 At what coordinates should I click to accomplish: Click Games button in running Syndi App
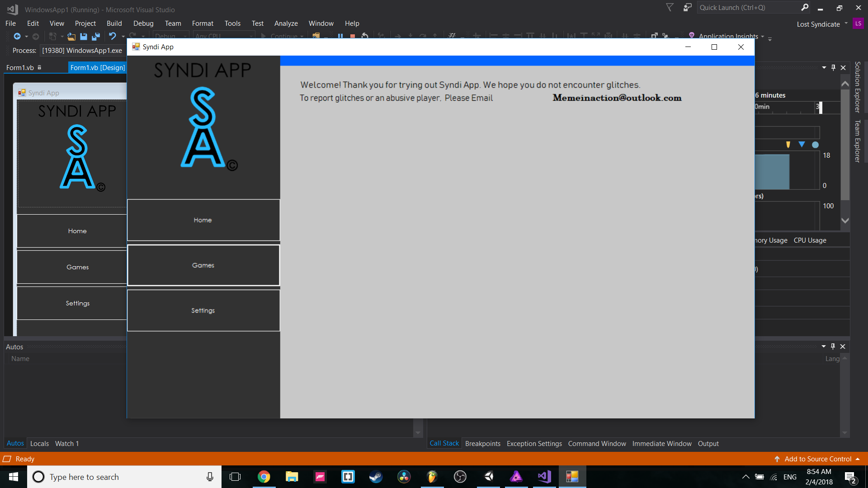point(203,265)
